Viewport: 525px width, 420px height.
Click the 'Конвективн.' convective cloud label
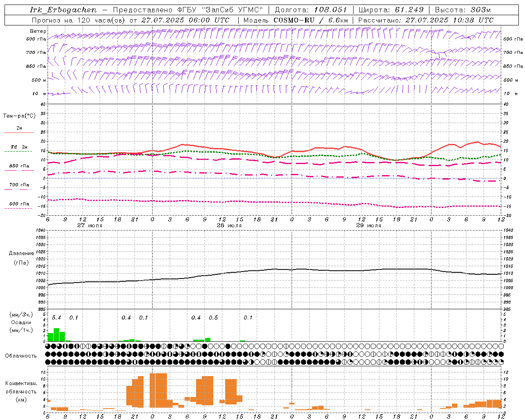21,383
